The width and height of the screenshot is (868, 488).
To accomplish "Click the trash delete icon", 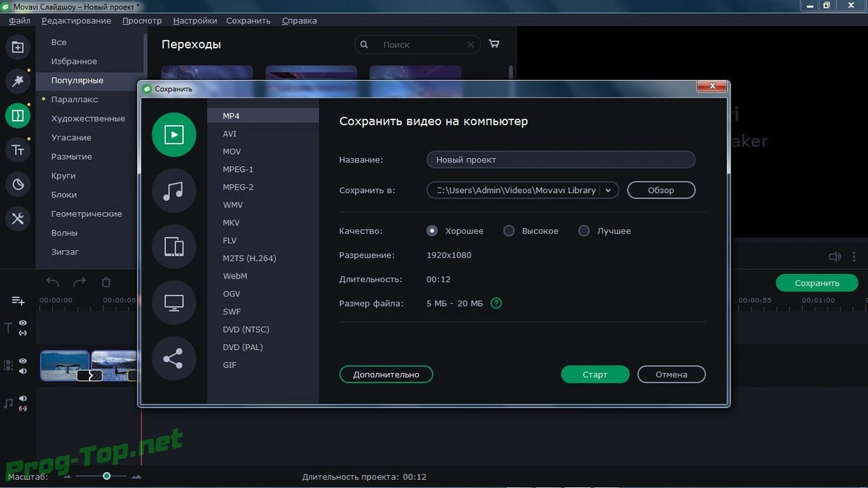I will pyautogui.click(x=106, y=282).
